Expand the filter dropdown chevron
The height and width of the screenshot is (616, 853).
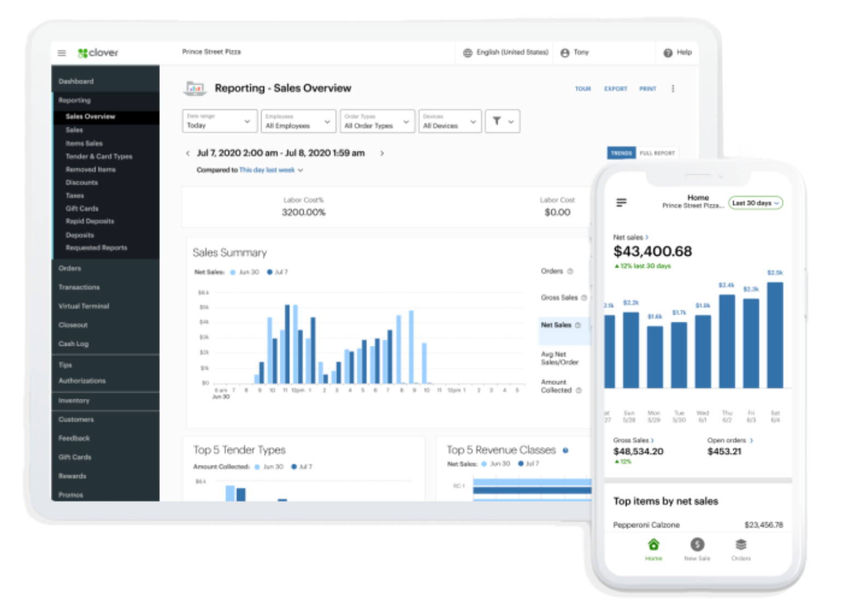click(x=511, y=122)
